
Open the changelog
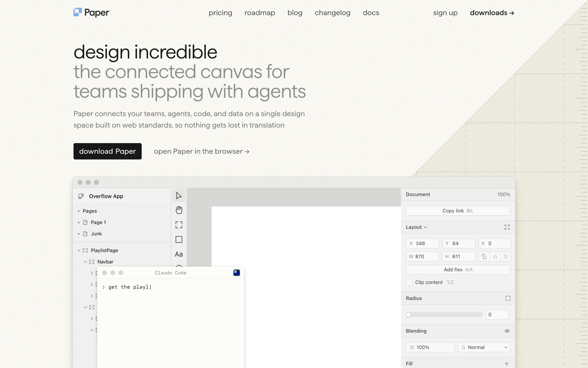[333, 13]
